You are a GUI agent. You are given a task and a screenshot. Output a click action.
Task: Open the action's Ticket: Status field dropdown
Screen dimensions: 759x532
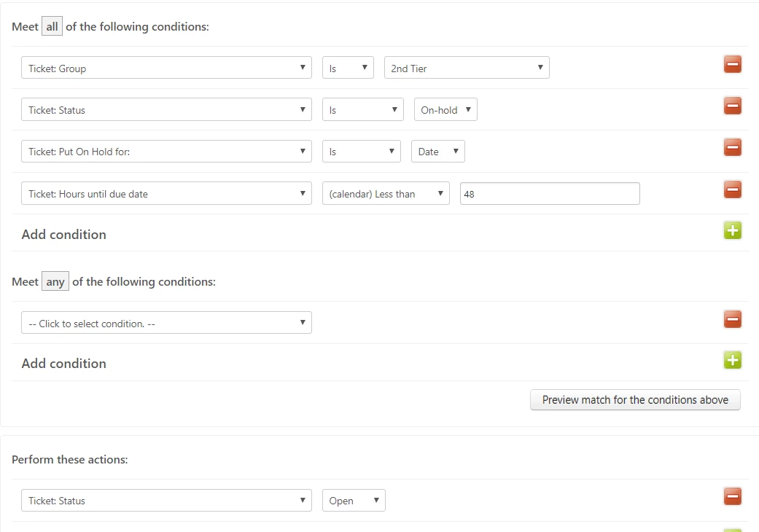tap(166, 501)
